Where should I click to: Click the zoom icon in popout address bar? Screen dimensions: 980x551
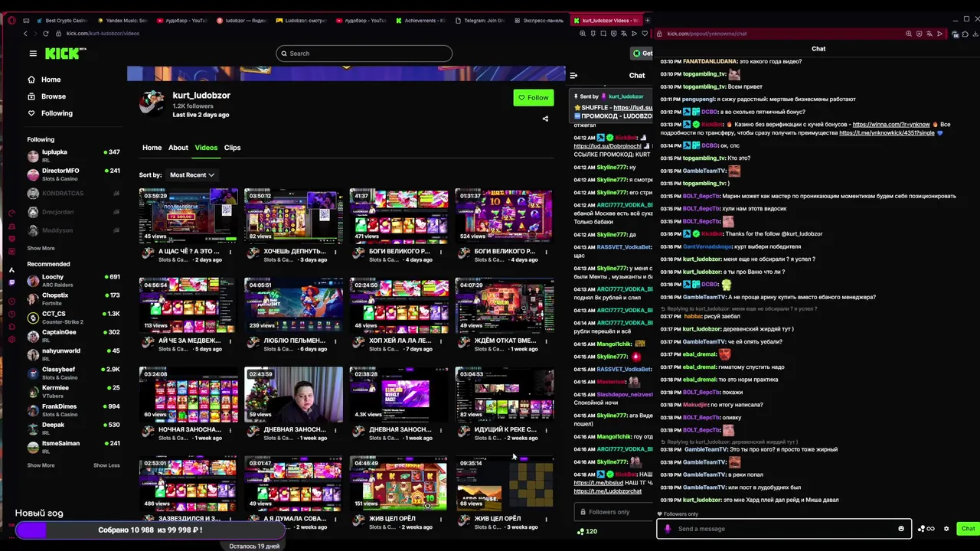click(x=909, y=34)
